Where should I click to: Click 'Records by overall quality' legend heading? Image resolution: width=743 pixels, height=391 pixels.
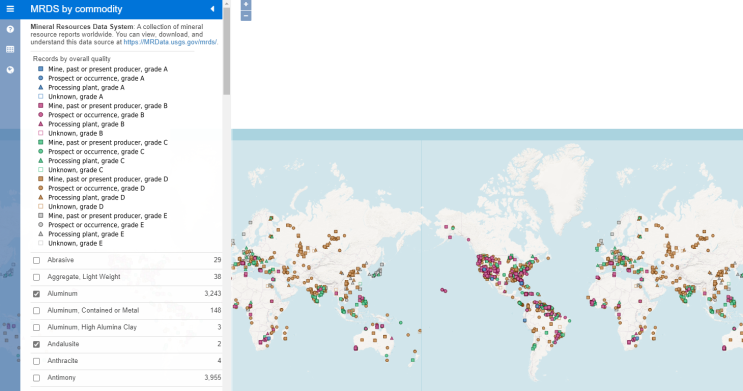click(72, 59)
